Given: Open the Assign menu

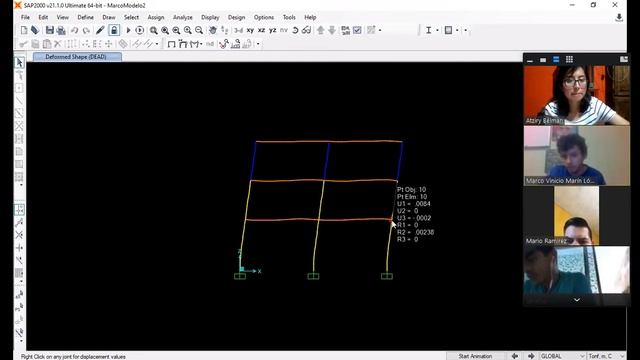Looking at the screenshot, I should (156, 17).
